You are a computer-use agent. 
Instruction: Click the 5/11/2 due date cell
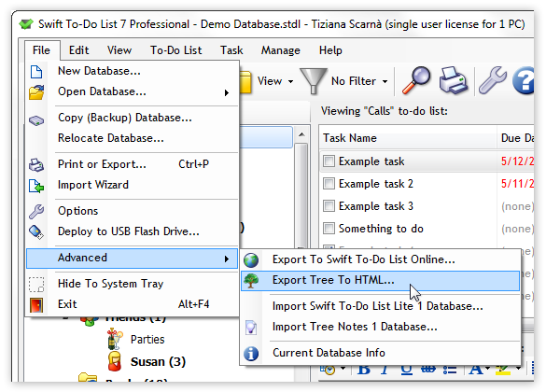517,184
